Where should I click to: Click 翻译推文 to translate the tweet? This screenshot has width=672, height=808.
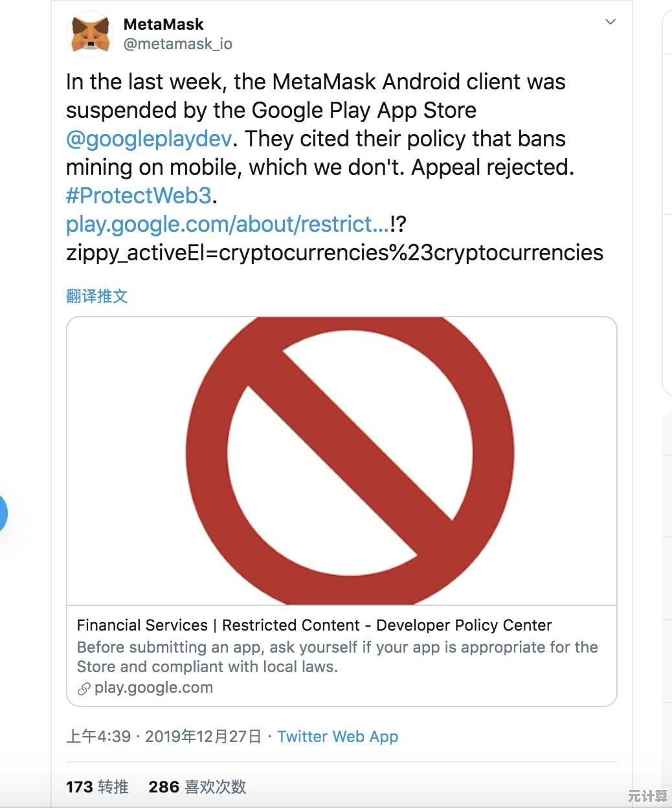coord(97,297)
